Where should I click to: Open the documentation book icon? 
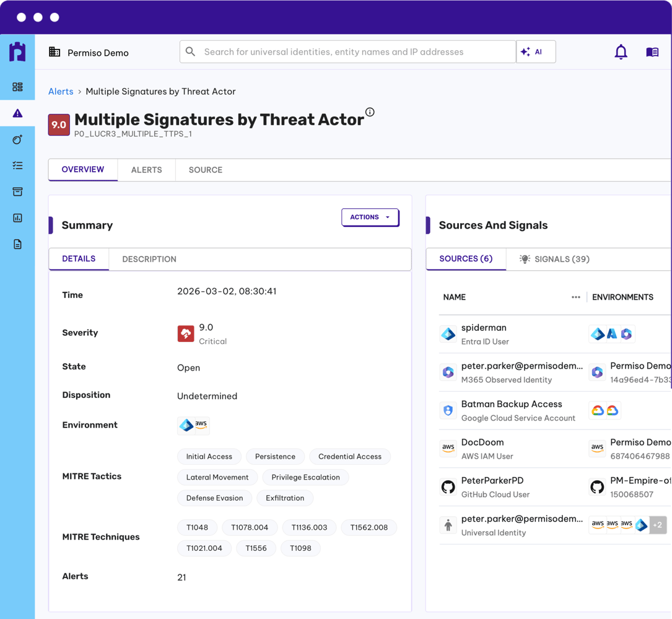point(652,52)
